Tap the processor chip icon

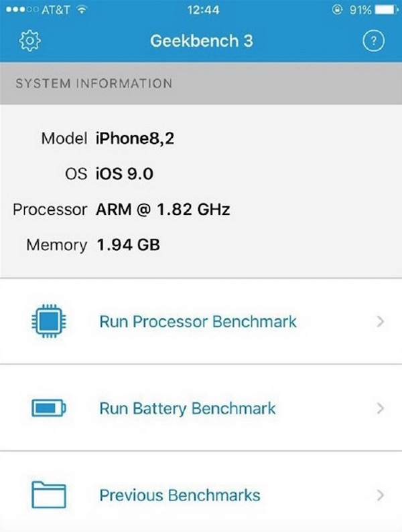(x=49, y=321)
